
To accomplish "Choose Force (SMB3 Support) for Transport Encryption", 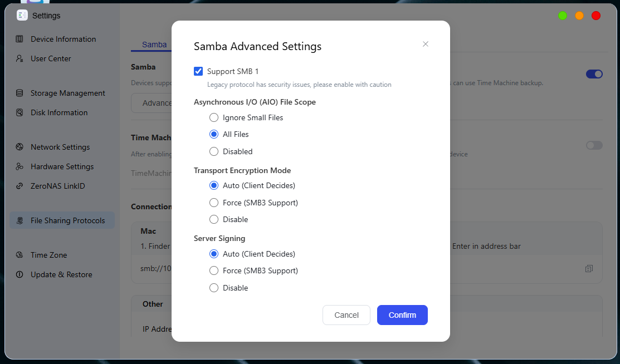I will click(214, 203).
